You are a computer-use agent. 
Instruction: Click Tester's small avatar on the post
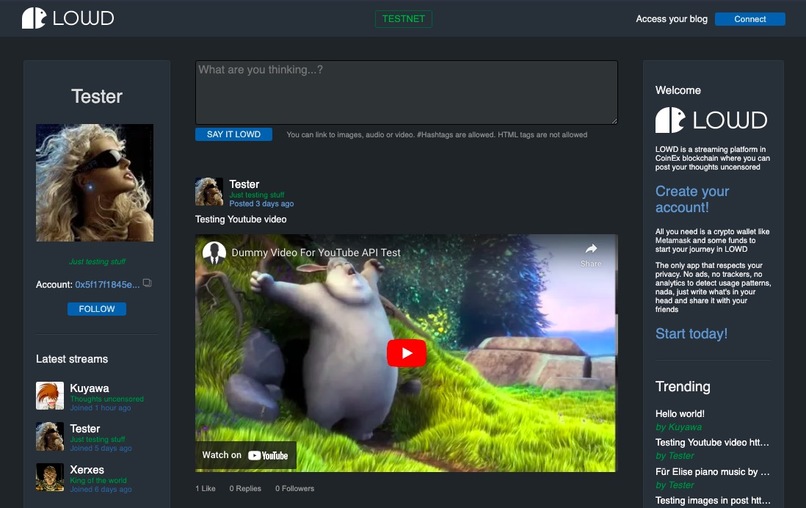coord(209,192)
